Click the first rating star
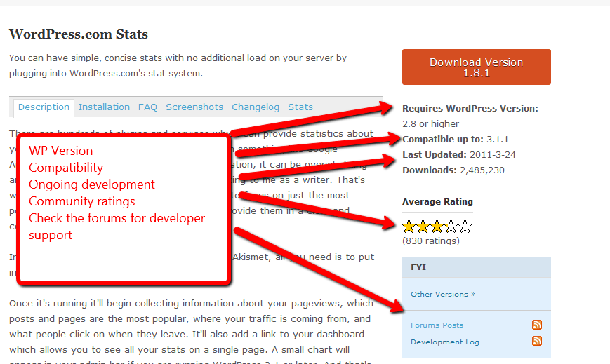610x364 pixels. pyautogui.click(x=409, y=227)
